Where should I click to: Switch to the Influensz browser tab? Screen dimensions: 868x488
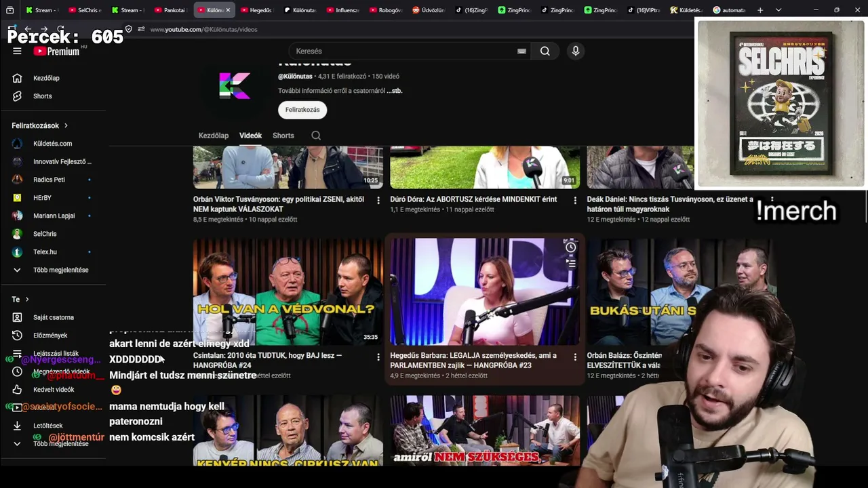(343, 10)
